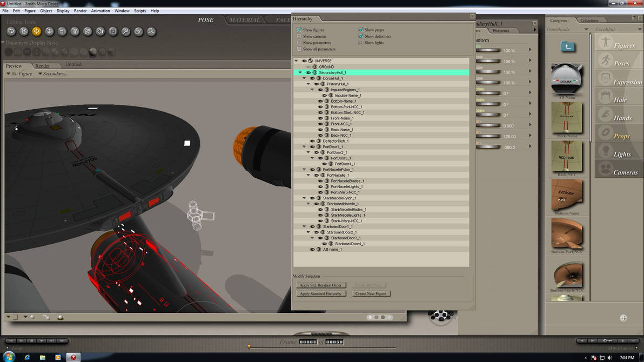The height and width of the screenshot is (362, 644).
Task: Select the Translate In/Out tool
Action: click(49, 31)
